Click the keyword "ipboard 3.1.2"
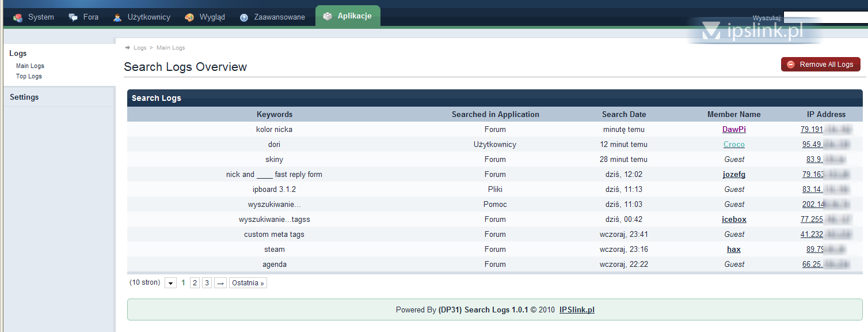Image resolution: width=868 pixels, height=332 pixels. [274, 190]
